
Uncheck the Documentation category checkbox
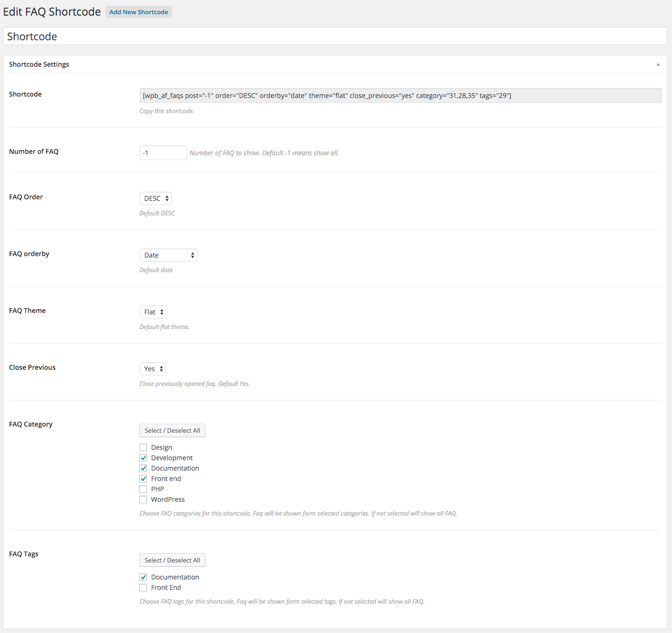click(143, 468)
